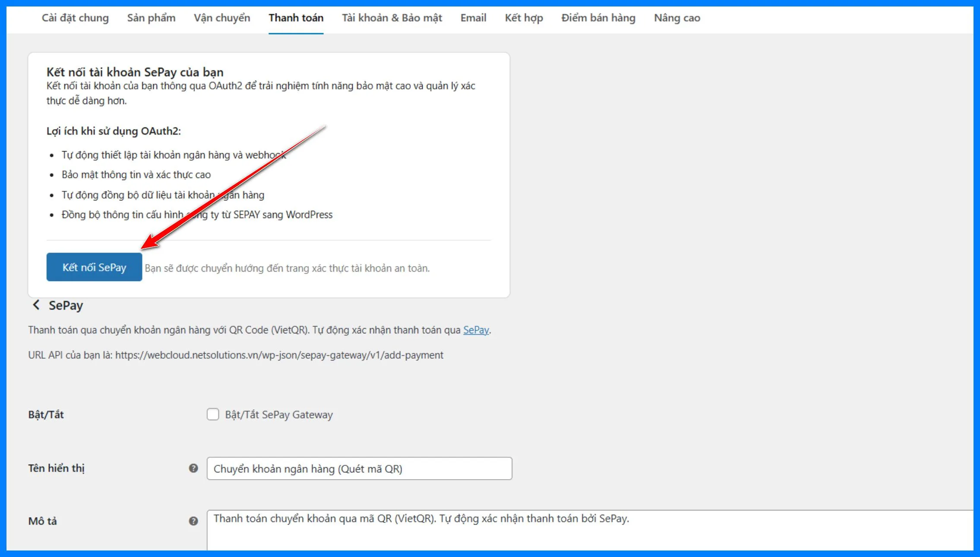Screen dimensions: 980x557
Task: Open the Email settings tab
Action: [473, 18]
